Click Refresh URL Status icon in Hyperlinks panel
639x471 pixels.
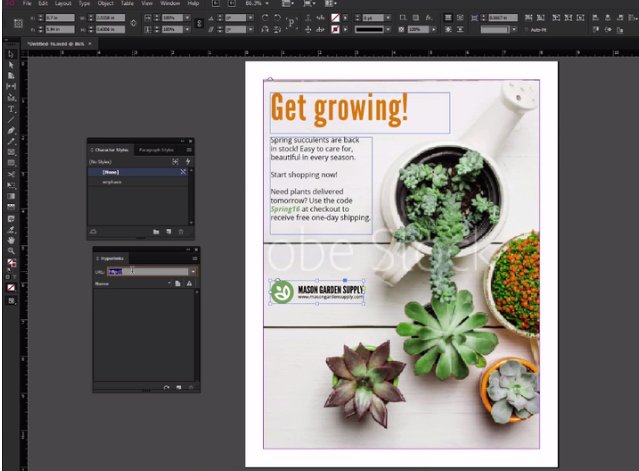(x=166, y=387)
